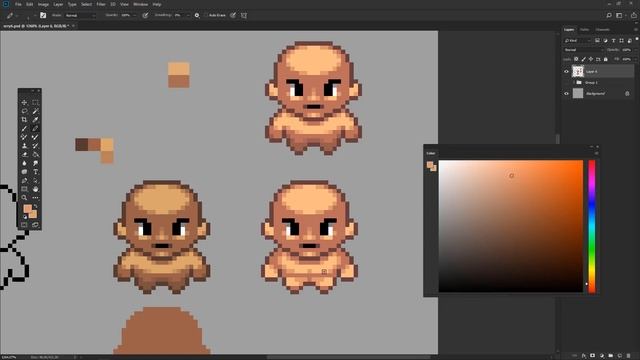Select the Type tool
Image resolution: width=640 pixels, height=360 pixels.
pos(35,172)
